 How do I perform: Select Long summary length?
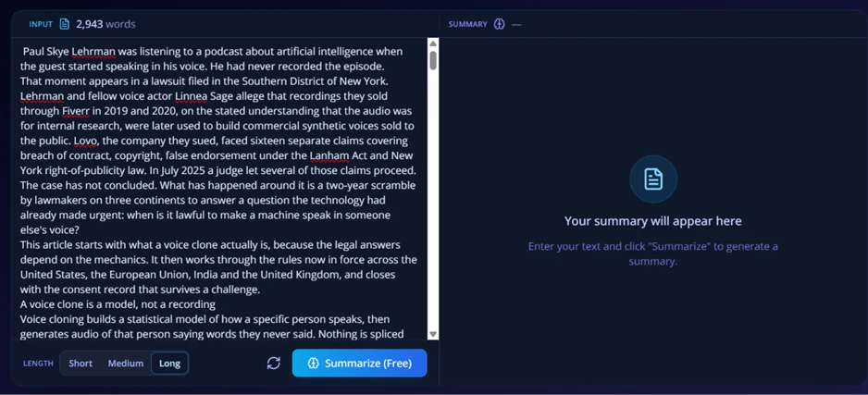coord(169,364)
